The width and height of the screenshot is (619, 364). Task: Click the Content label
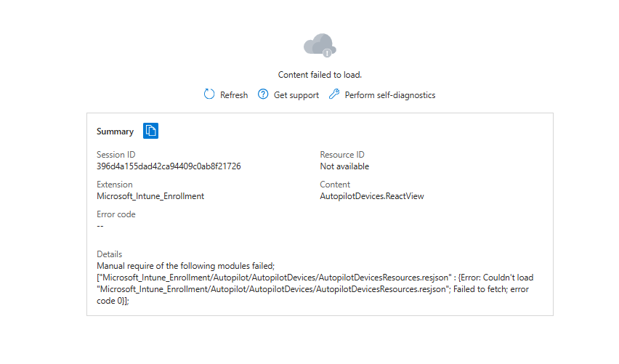[x=335, y=185]
